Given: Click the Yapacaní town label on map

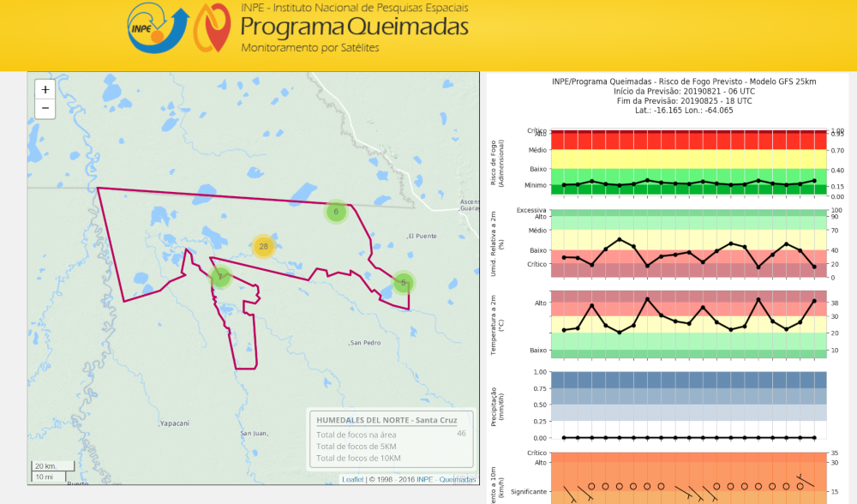Looking at the screenshot, I should tap(174, 423).
